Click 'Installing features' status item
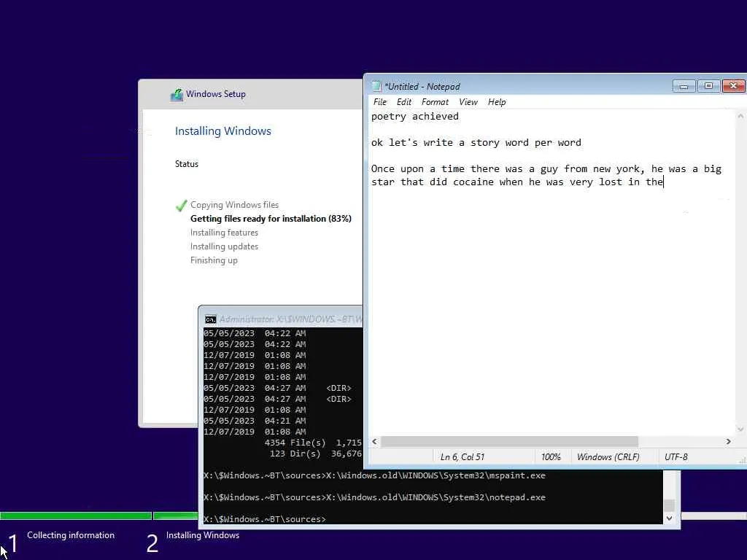The image size is (747, 560). coord(224,233)
